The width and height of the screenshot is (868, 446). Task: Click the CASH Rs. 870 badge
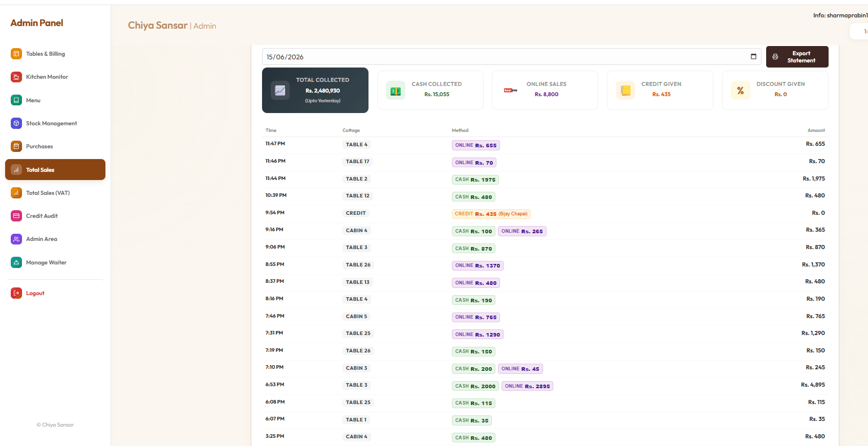(473, 249)
